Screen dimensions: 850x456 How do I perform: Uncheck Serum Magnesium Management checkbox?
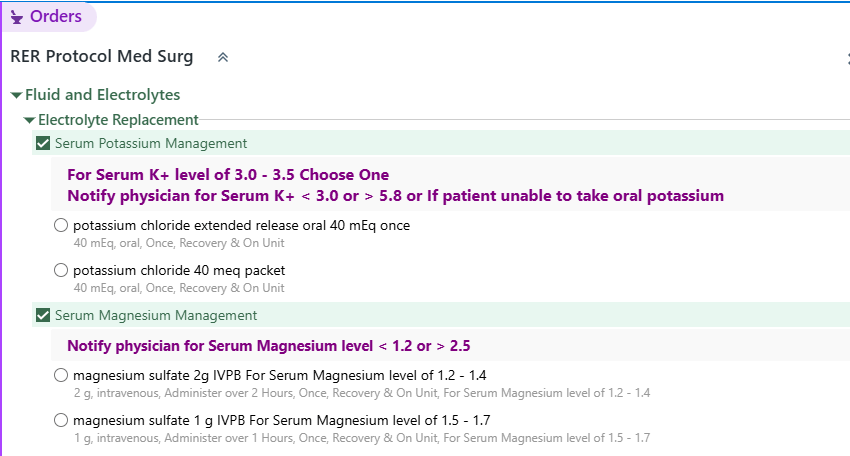pos(43,315)
